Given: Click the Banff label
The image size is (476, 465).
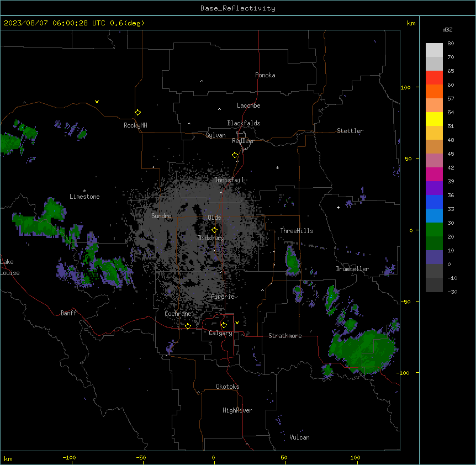Looking at the screenshot, I should tap(68, 313).
